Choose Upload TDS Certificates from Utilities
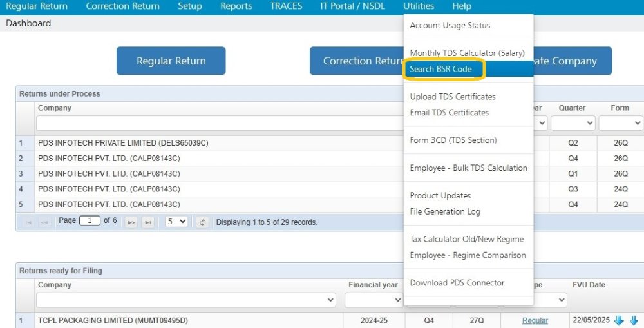 pyautogui.click(x=453, y=97)
